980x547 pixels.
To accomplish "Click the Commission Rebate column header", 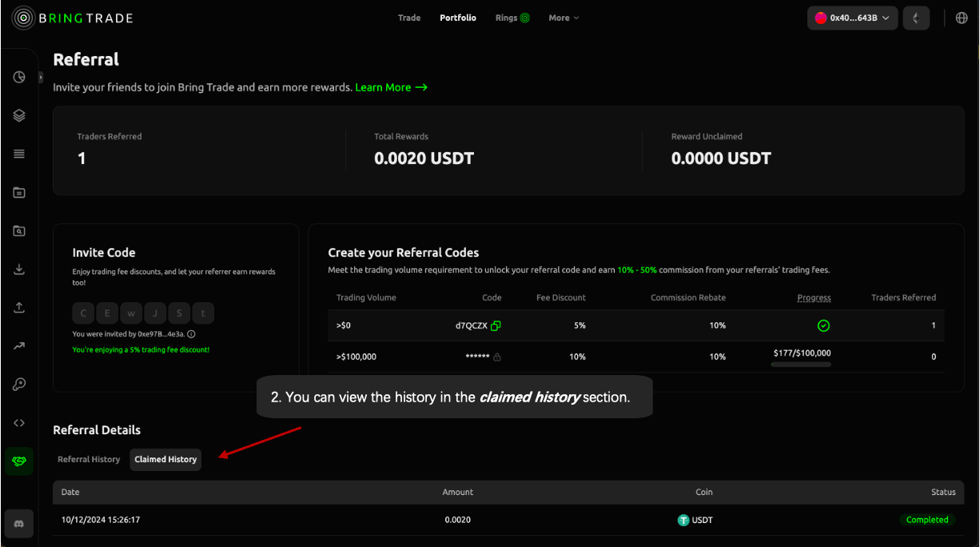I will click(688, 297).
